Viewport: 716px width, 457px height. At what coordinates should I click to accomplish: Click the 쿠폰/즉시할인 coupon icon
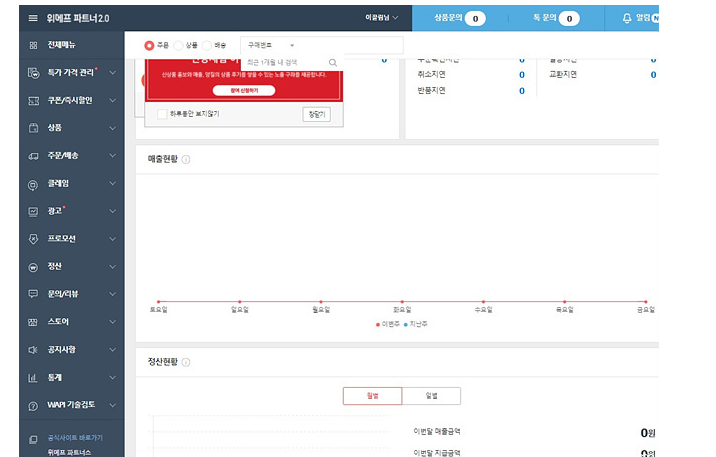coord(33,100)
